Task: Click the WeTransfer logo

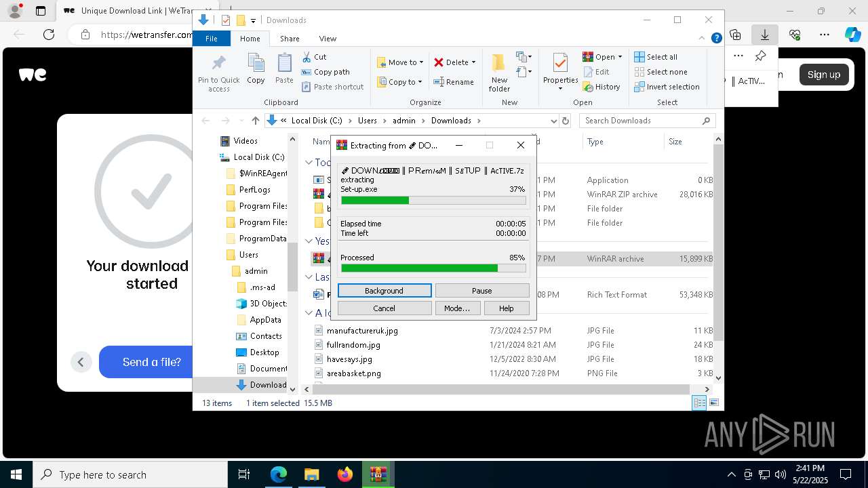Action: click(33, 75)
